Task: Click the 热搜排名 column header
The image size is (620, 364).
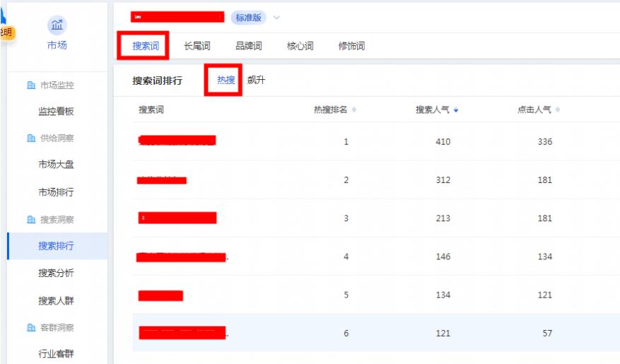Action: [331, 110]
